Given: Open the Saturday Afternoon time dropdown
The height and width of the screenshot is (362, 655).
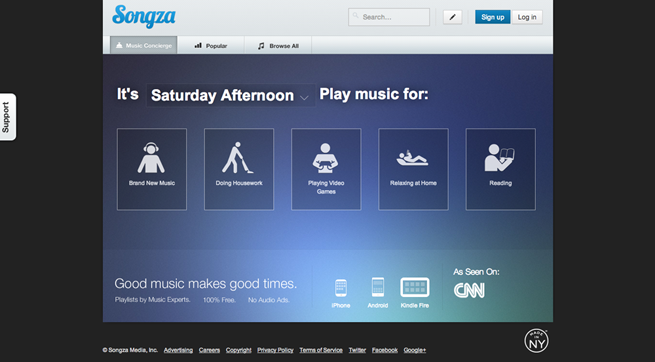Looking at the screenshot, I should [231, 95].
